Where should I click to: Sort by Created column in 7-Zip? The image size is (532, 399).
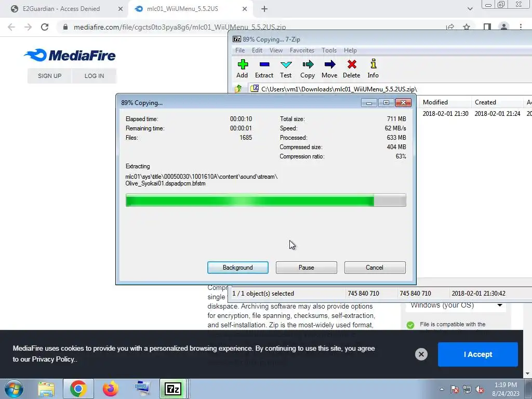(497, 102)
